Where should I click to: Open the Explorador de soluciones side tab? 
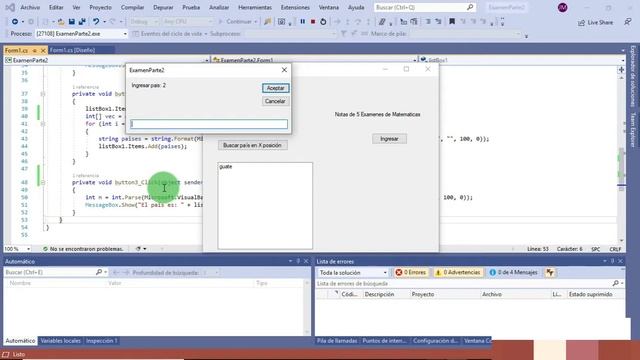click(x=633, y=77)
